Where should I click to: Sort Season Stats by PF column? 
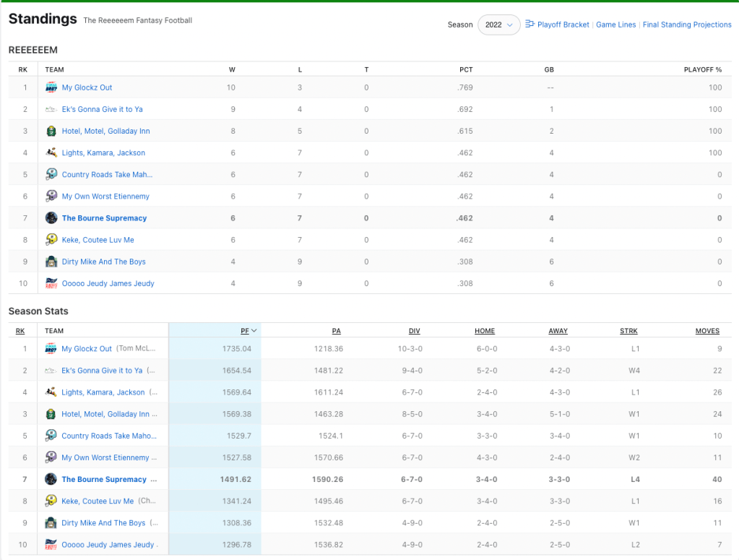click(246, 331)
